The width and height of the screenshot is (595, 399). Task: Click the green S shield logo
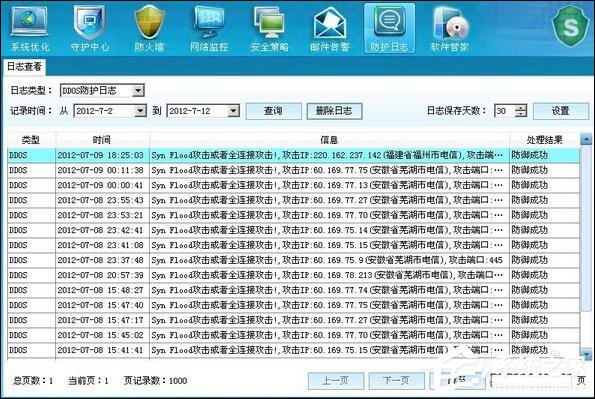pyautogui.click(x=570, y=27)
